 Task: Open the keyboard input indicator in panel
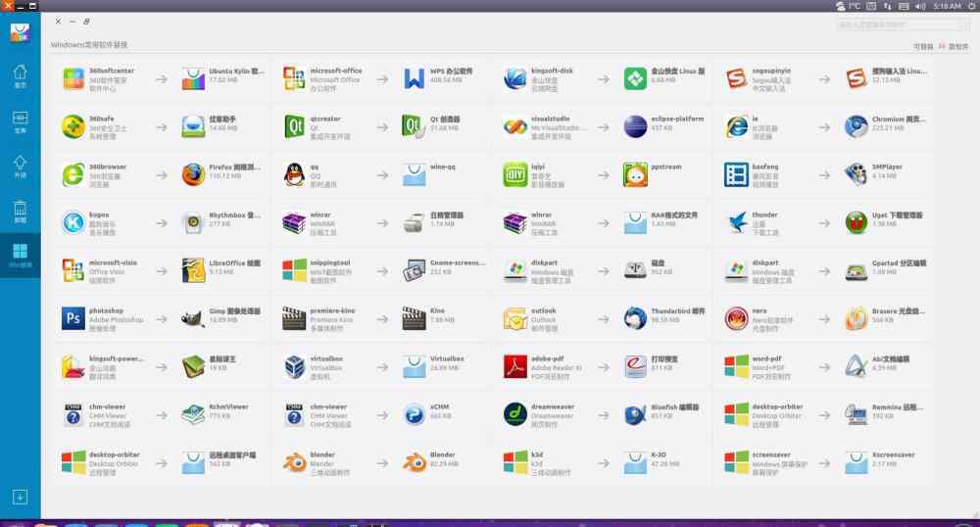tap(904, 6)
